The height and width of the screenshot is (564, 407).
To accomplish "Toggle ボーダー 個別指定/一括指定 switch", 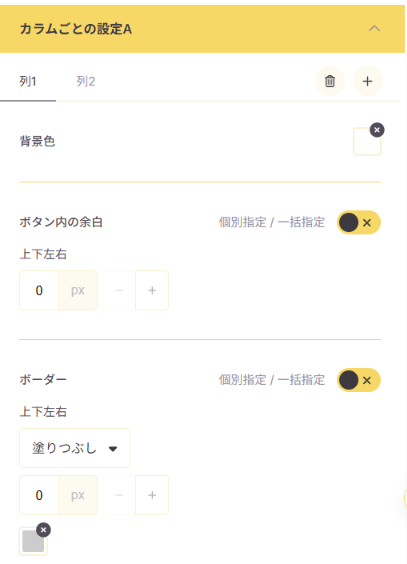I will 358,380.
